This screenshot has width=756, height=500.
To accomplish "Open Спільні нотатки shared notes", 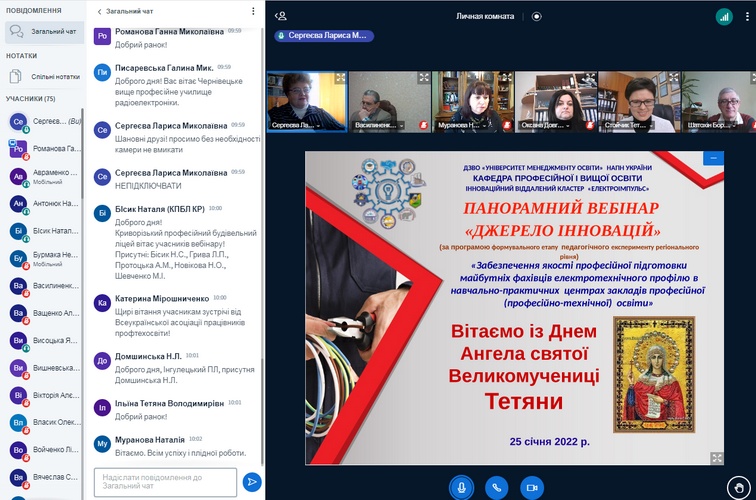I will 44,77.
